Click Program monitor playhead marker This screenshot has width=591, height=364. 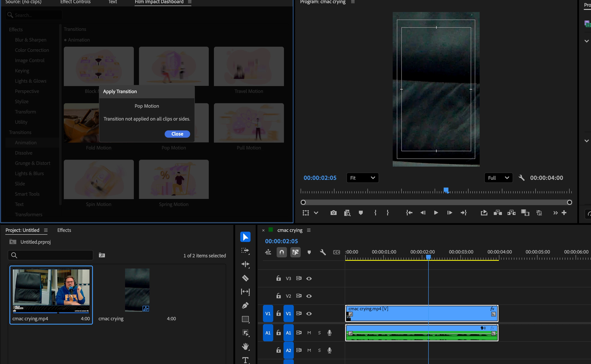[x=446, y=190]
